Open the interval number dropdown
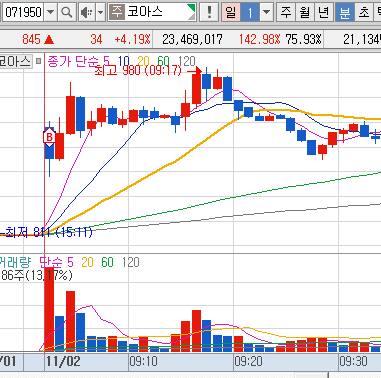Screen dimensions: 381x378 click(266, 12)
